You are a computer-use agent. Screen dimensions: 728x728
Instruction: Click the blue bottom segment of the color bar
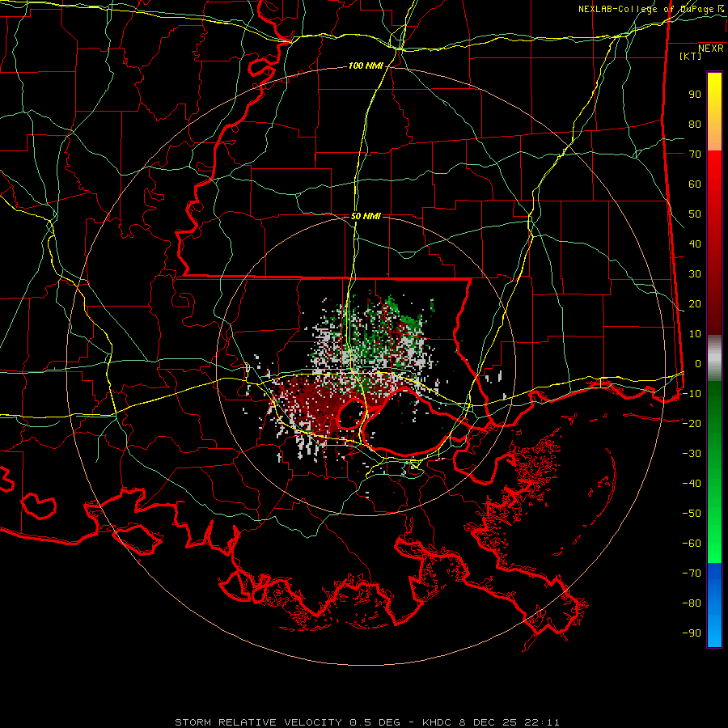pyautogui.click(x=714, y=605)
